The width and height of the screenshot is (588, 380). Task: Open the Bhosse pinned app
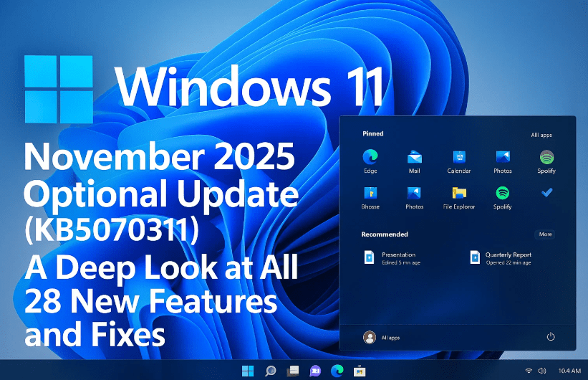(x=370, y=197)
